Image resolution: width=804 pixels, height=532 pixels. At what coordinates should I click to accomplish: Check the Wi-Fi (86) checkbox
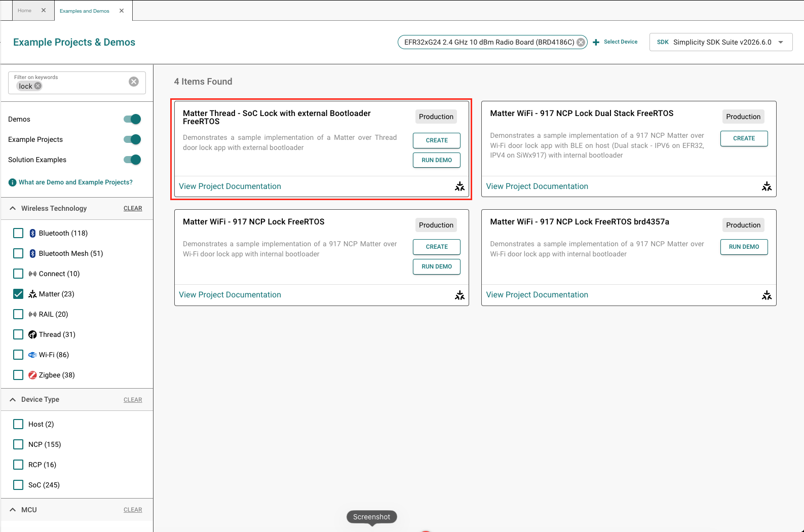point(18,355)
